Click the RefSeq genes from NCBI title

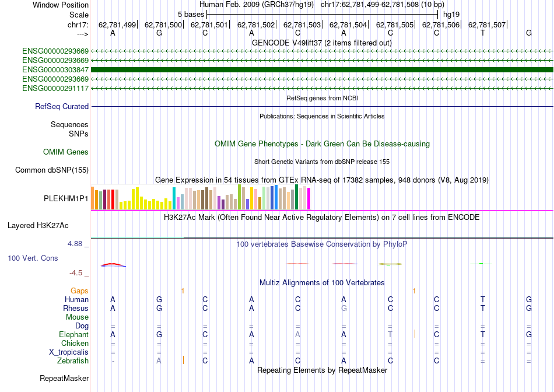point(322,98)
